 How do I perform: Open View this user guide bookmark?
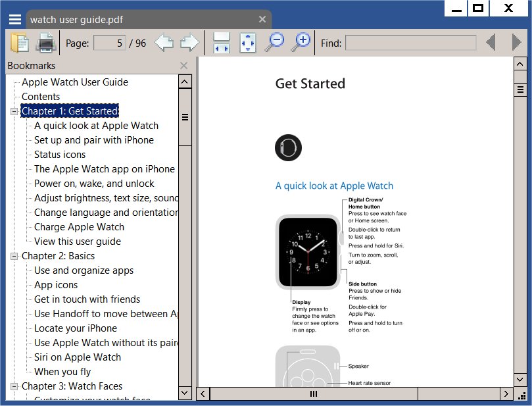[x=78, y=241]
